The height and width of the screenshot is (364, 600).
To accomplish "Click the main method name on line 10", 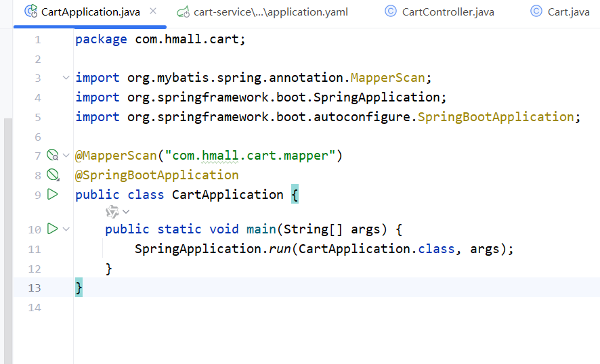I will tap(261, 229).
